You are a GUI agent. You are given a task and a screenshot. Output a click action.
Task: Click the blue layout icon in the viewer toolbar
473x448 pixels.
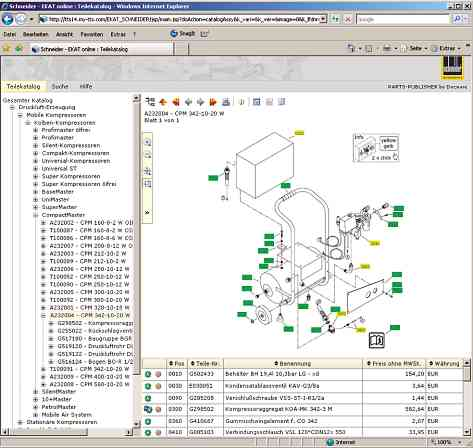point(256,102)
